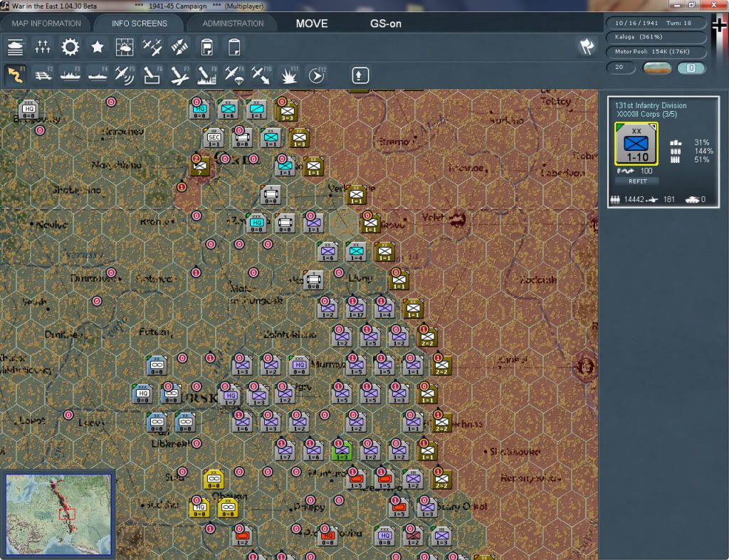
Task: Toggle the GS-on ground support setting
Action: click(385, 23)
